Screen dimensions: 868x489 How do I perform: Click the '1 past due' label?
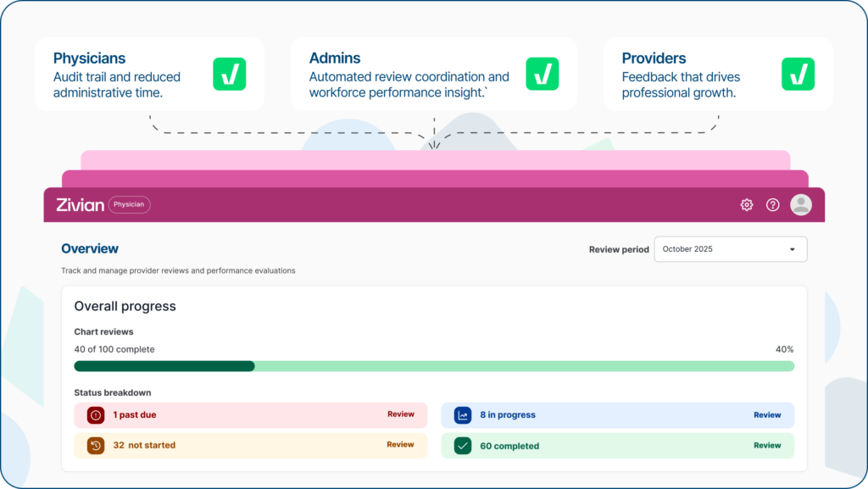(135, 415)
